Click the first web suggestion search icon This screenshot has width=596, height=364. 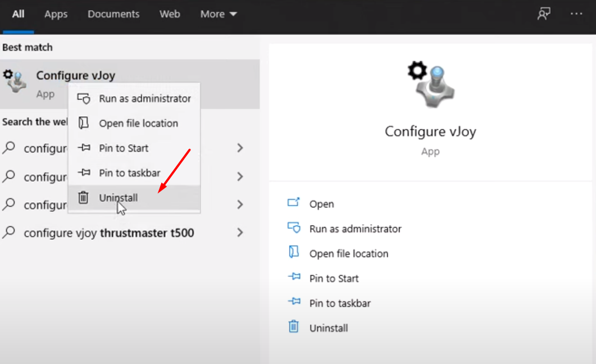[9, 148]
